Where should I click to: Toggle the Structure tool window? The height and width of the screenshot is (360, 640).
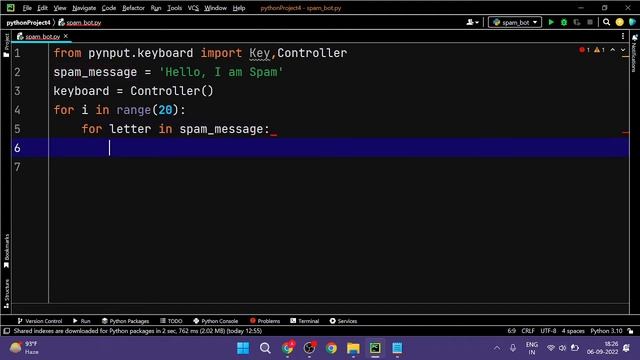point(6,294)
